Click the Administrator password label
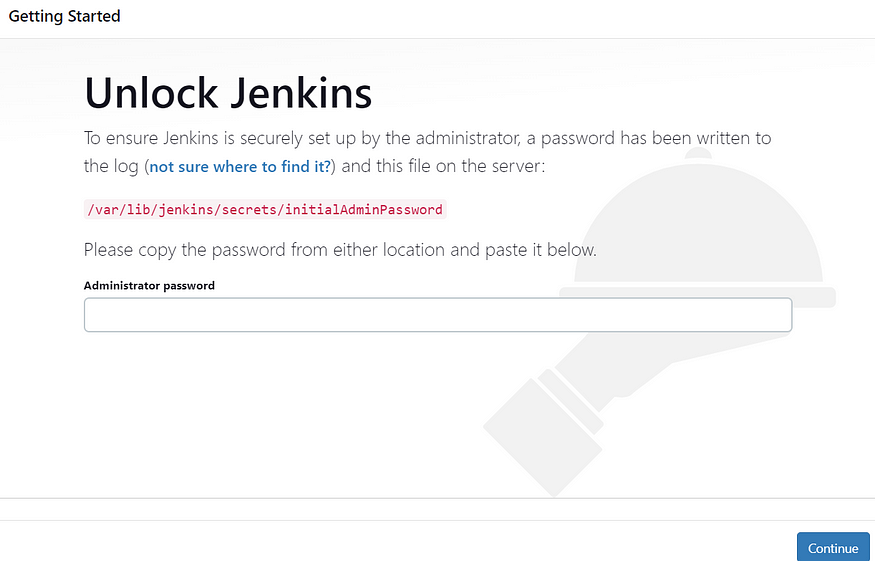The image size is (875, 561). [x=149, y=285]
